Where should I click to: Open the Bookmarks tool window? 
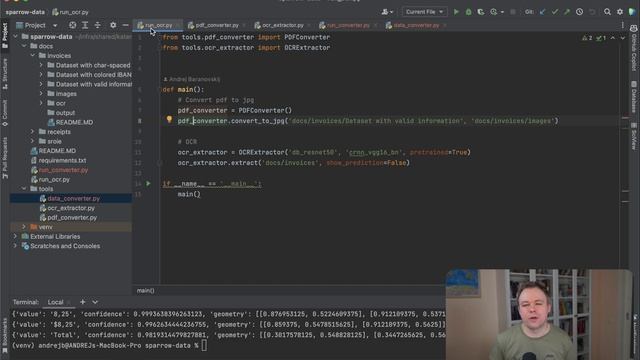pyautogui.click(x=5, y=336)
